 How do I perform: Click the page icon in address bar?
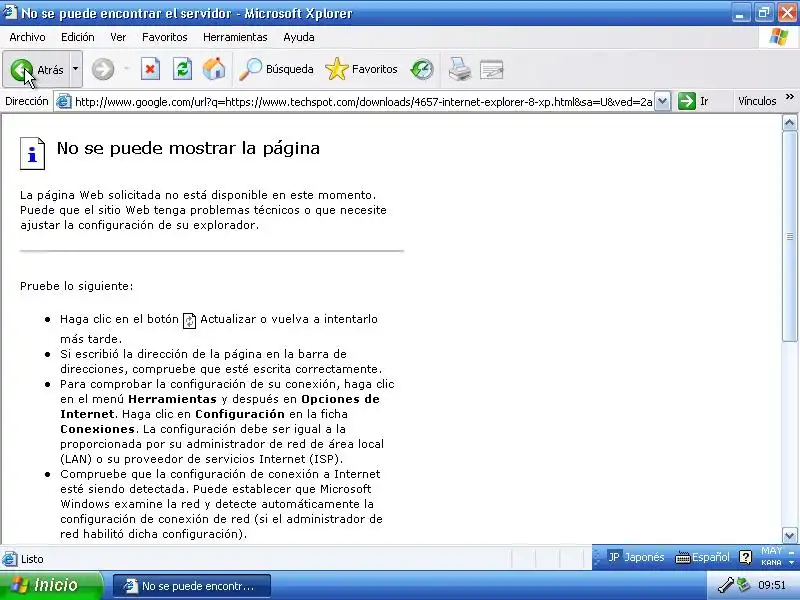point(63,101)
